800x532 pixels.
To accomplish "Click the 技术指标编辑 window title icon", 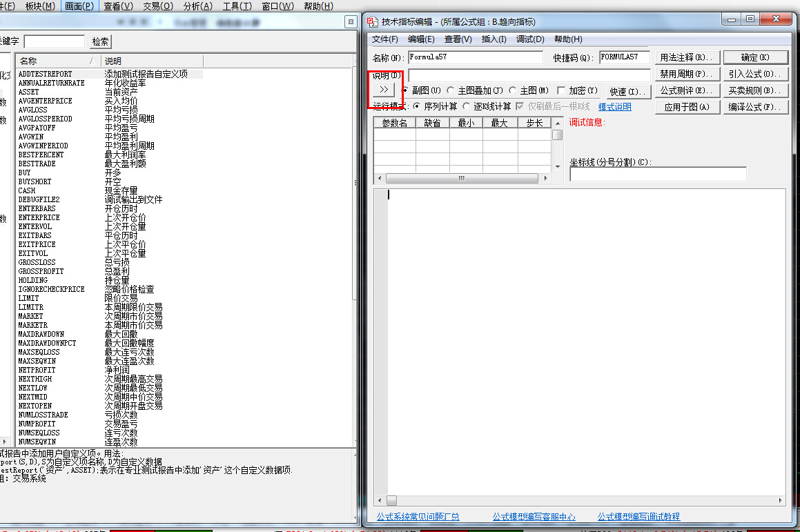I will click(x=372, y=21).
